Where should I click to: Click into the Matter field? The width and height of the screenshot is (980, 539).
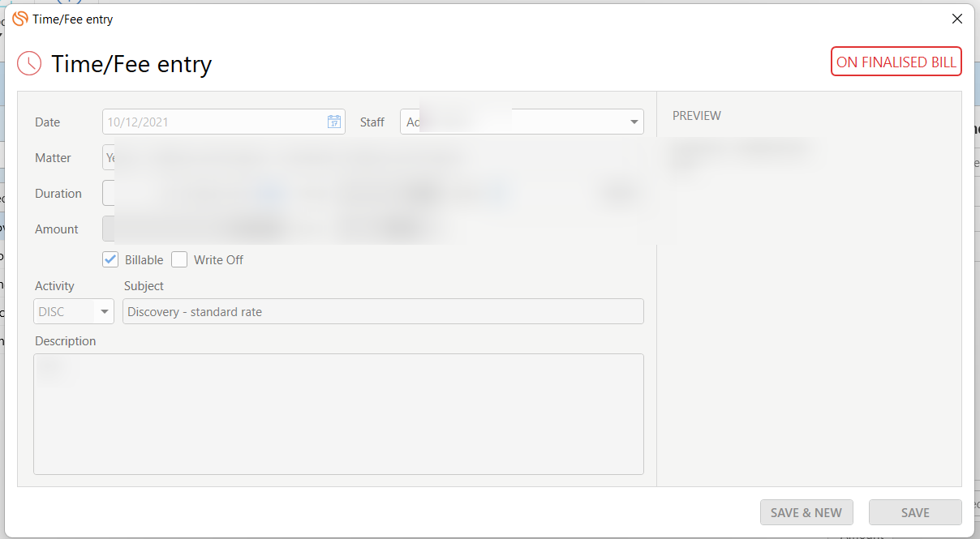coord(109,157)
